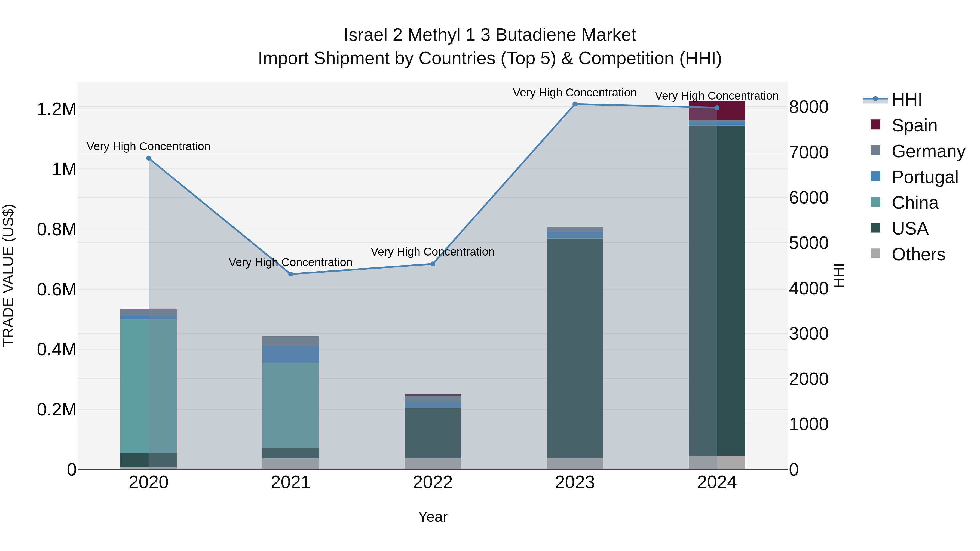Select the 2023 HHI data point
Screen dimensions: 980x551
575,104
